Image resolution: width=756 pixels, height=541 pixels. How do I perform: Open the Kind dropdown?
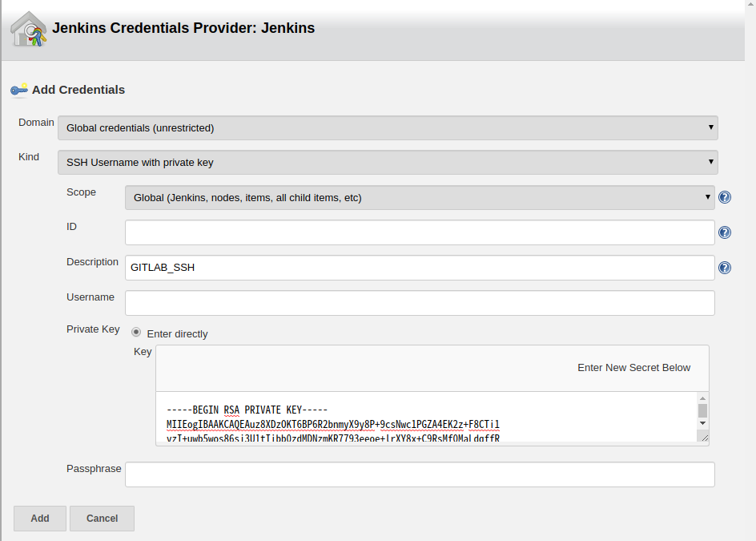click(x=388, y=162)
